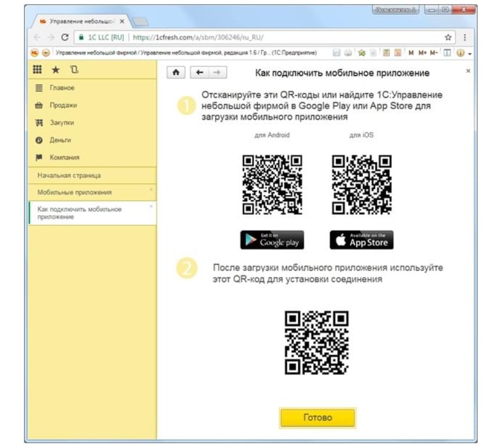The width and height of the screenshot is (504, 448).
Task: Open the calendar toolbar icon
Action: (x=398, y=53)
